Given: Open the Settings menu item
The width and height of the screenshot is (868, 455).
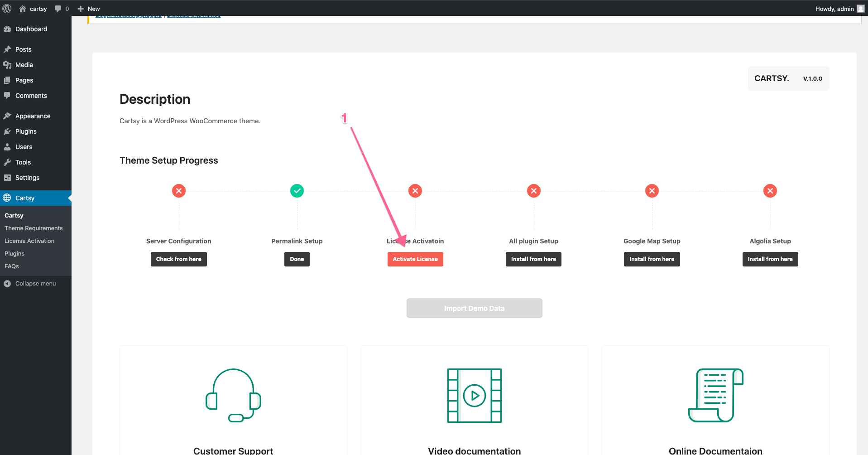Looking at the screenshot, I should click(36, 178).
